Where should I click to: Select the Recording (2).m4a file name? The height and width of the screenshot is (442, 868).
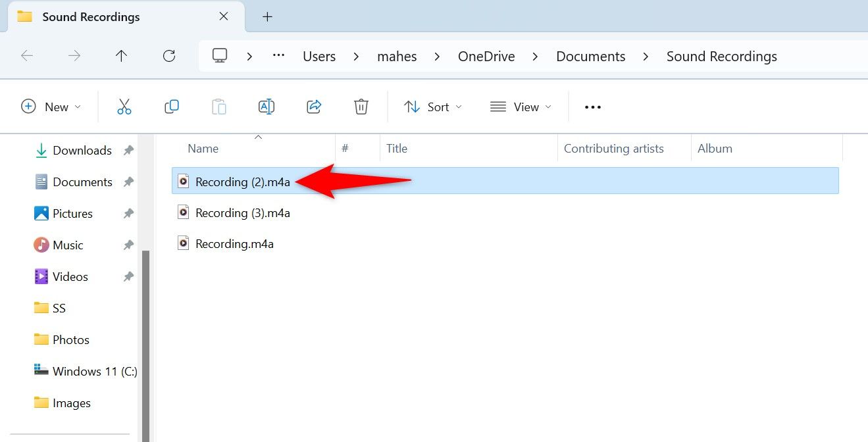(243, 182)
